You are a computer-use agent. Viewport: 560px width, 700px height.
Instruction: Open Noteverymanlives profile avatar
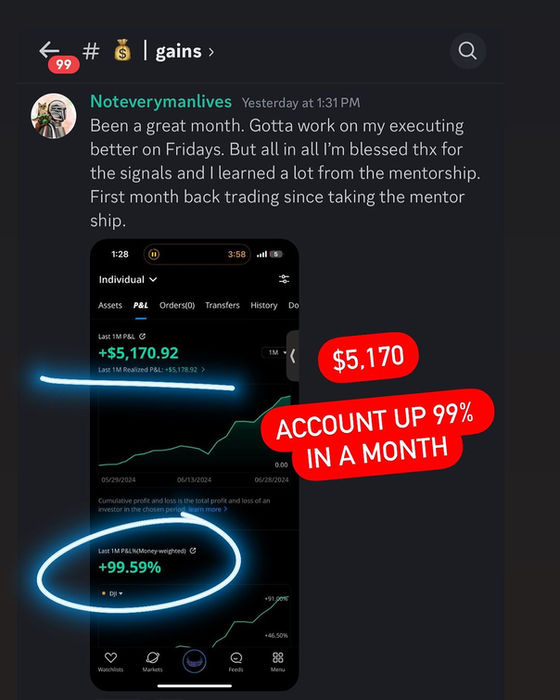pos(53,116)
